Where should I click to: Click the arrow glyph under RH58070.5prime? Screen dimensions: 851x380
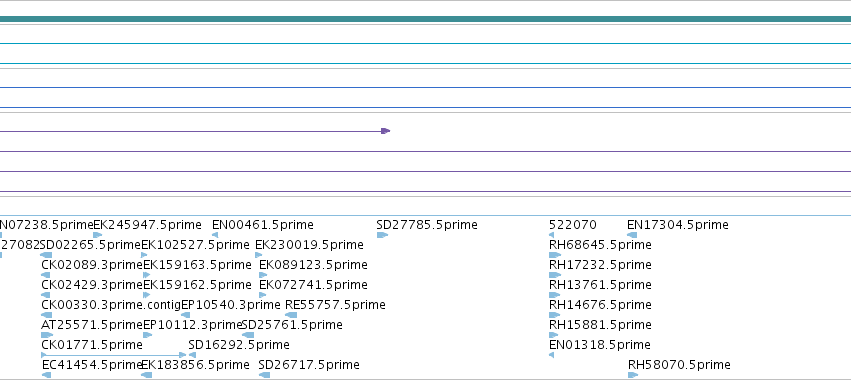coord(633,375)
